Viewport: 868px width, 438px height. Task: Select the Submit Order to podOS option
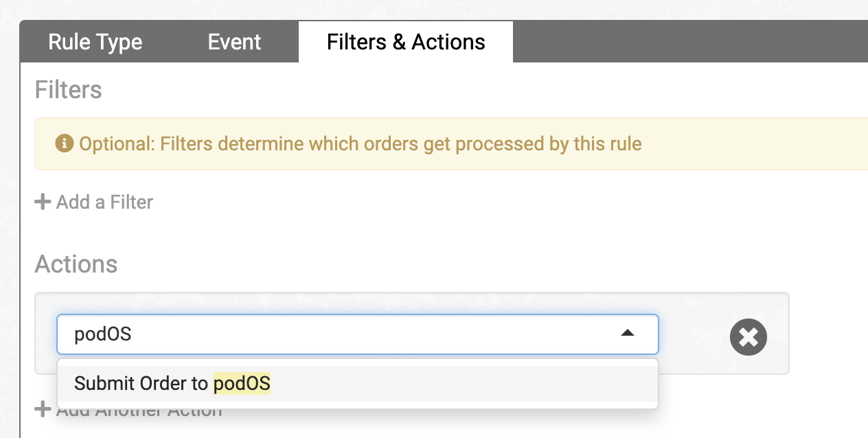pyautogui.click(x=357, y=383)
